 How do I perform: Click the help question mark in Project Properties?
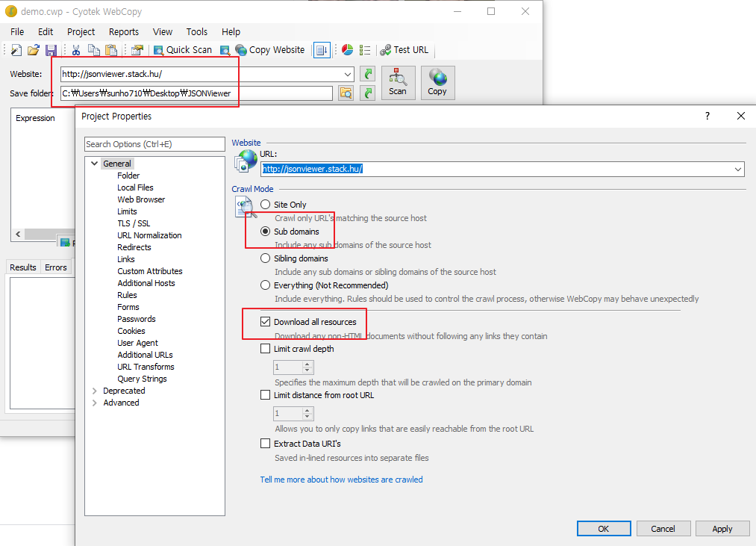coord(707,116)
